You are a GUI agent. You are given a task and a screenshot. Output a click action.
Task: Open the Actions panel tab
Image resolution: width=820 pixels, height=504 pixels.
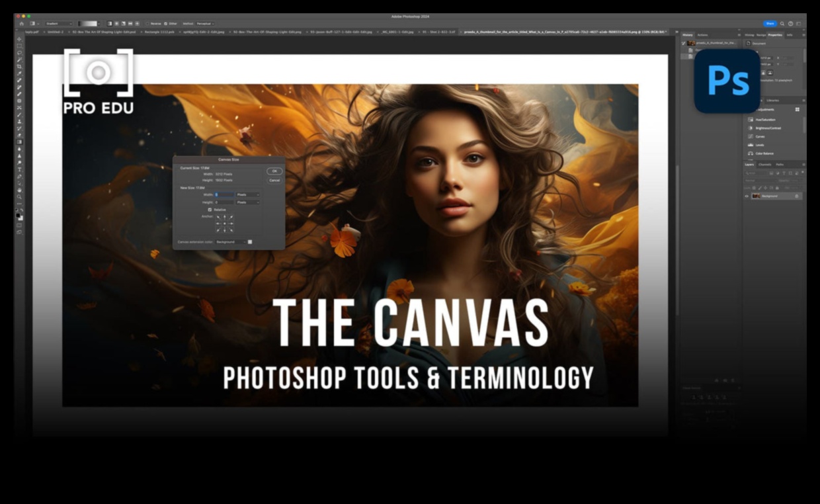pos(702,34)
